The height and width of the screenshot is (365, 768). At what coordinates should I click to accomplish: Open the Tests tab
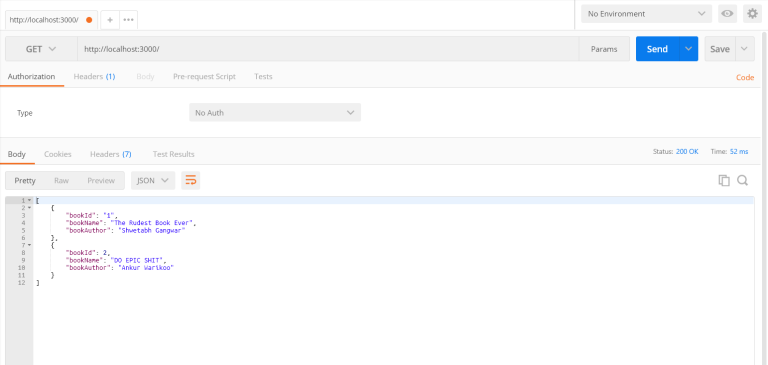tap(263, 76)
